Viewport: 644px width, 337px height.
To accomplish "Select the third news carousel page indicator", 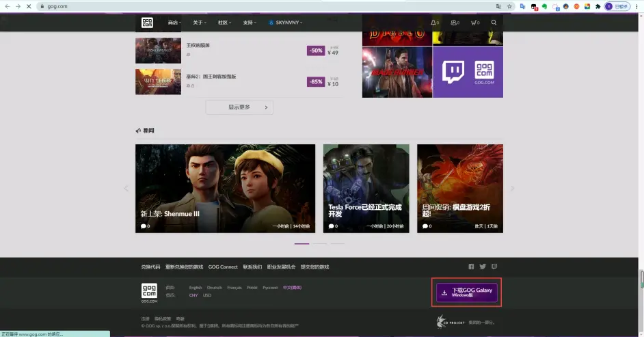I will 338,244.
